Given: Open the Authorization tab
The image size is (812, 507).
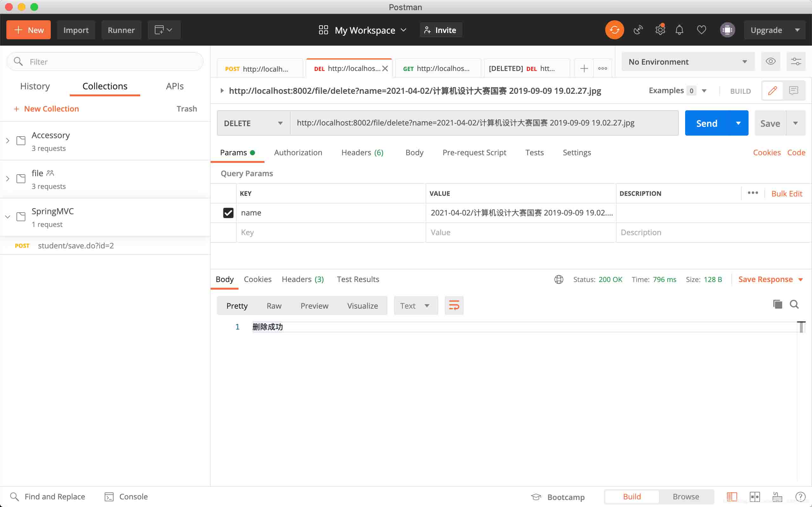Looking at the screenshot, I should (298, 152).
